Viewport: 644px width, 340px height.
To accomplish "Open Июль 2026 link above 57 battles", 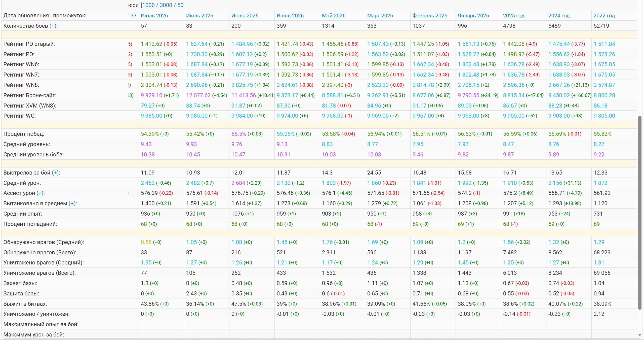I will pos(154,15).
